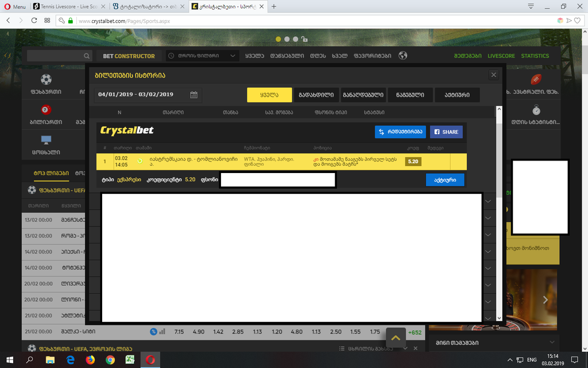Bookmark the page with the heart icon
Viewport: 588px width, 368px height.
pyautogui.click(x=578, y=21)
